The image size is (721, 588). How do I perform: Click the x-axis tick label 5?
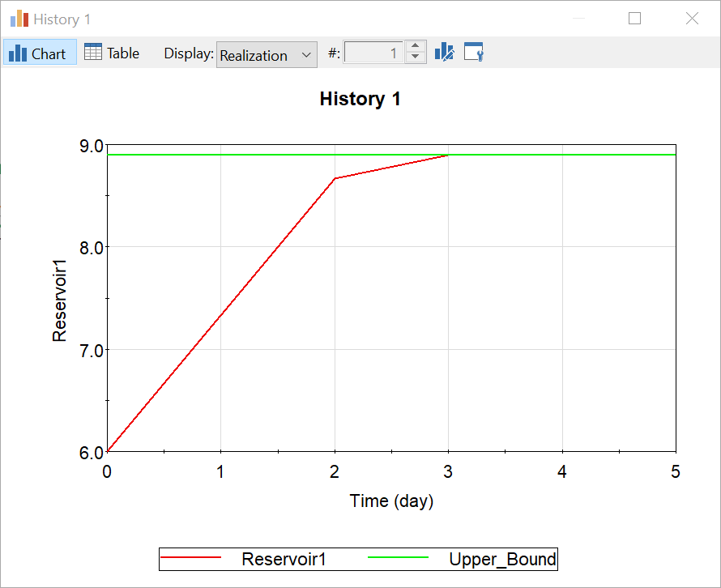(675, 471)
